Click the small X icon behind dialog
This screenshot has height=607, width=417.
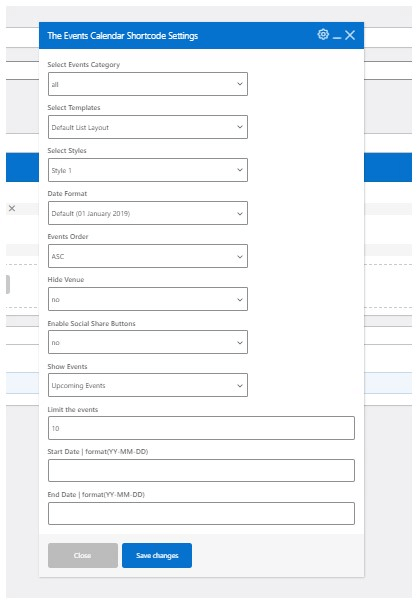tap(12, 208)
